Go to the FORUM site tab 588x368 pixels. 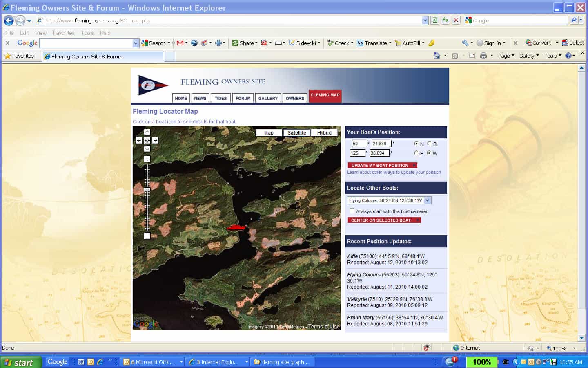pyautogui.click(x=243, y=98)
